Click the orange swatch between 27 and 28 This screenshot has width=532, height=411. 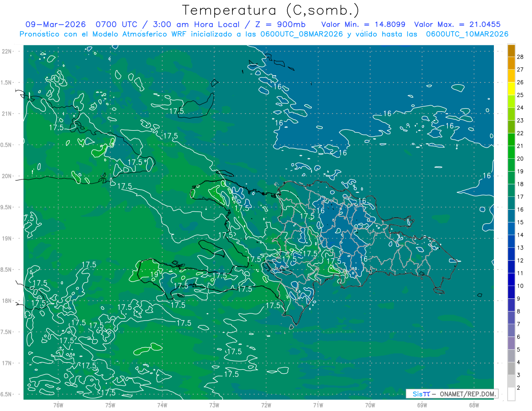[x=511, y=63]
